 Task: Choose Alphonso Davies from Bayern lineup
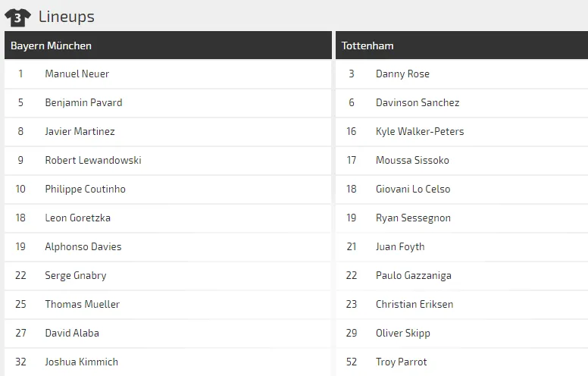tap(83, 246)
